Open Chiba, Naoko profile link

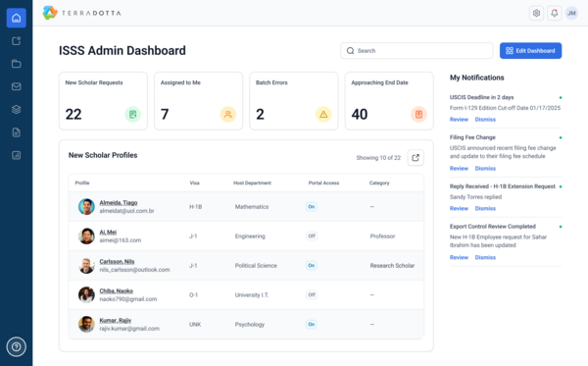[117, 290]
